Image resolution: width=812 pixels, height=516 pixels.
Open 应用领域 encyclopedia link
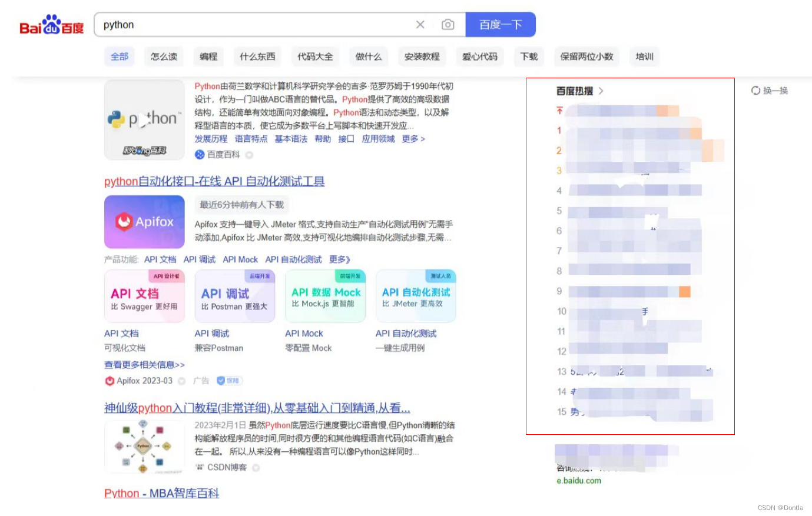tap(378, 139)
